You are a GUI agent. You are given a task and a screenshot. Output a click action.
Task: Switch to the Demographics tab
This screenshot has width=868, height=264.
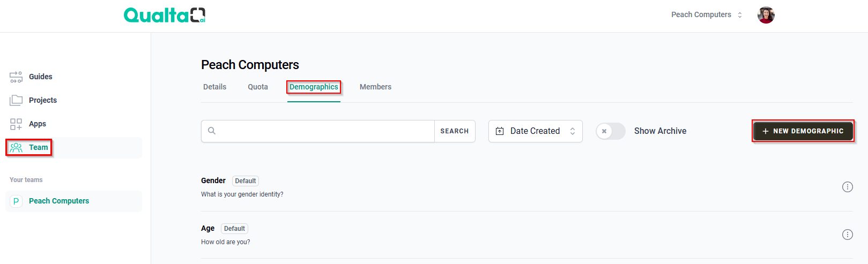click(314, 87)
